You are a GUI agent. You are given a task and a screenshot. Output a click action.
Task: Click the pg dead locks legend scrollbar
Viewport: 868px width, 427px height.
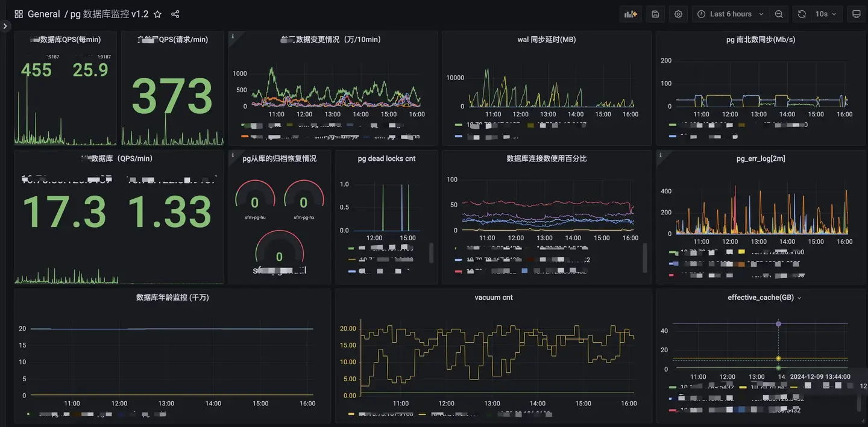point(431,253)
